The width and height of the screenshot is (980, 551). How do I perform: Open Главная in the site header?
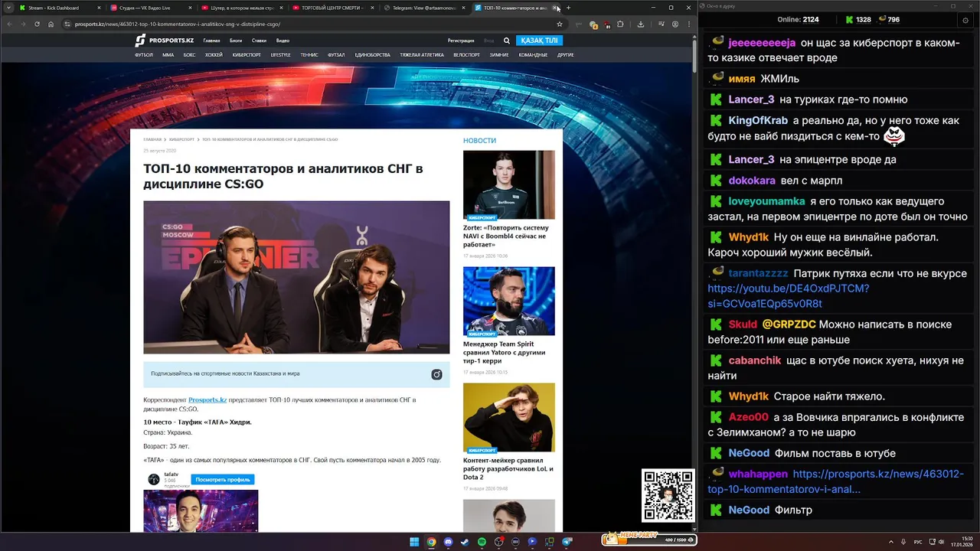pyautogui.click(x=211, y=41)
